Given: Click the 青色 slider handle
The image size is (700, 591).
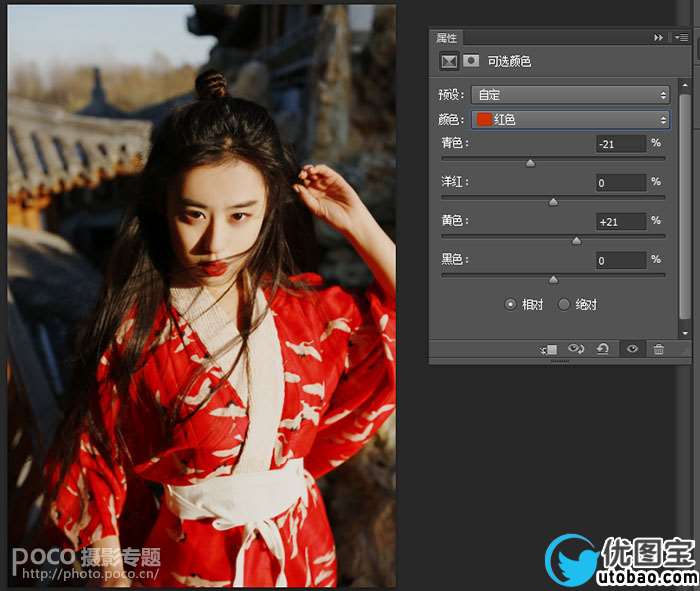Looking at the screenshot, I should point(530,163).
